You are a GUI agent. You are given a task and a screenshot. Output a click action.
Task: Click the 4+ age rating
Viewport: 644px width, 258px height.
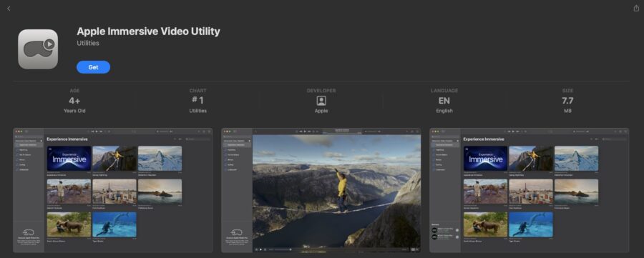point(74,101)
